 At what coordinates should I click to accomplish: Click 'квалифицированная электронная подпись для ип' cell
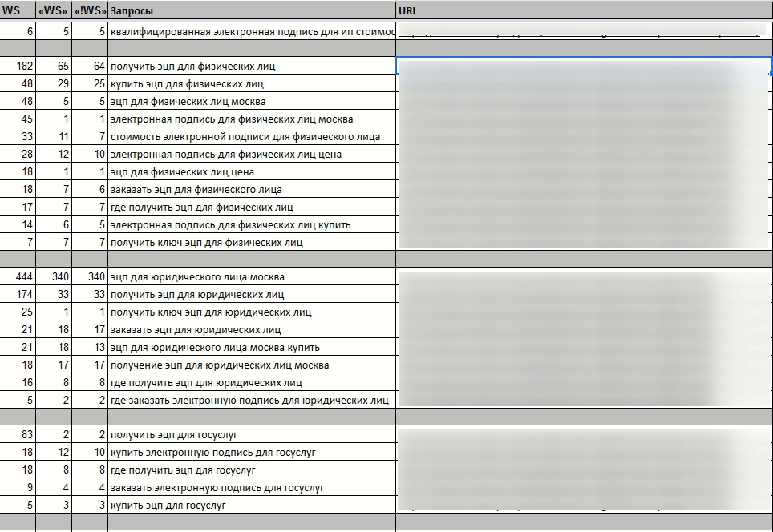(251, 32)
